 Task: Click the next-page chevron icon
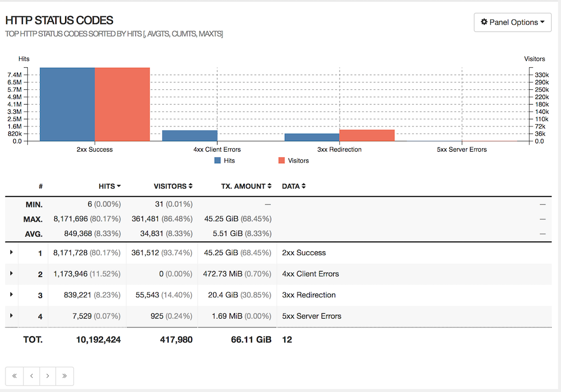(x=48, y=376)
